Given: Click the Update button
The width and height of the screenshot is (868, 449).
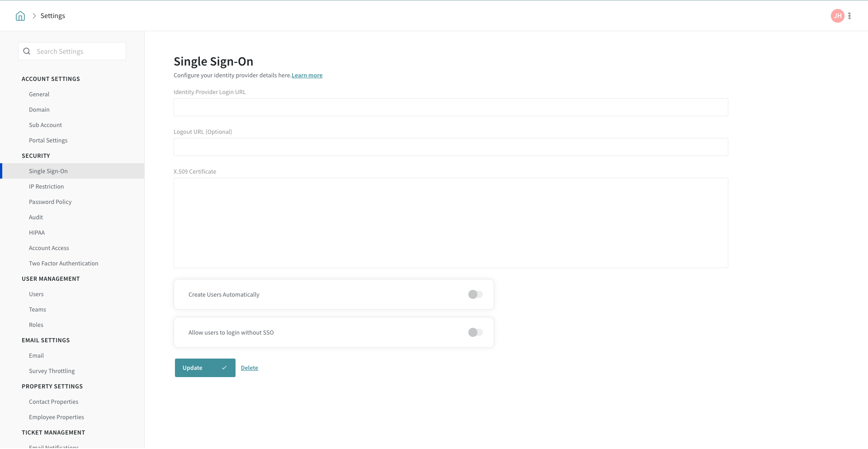Looking at the screenshot, I should [x=205, y=368].
